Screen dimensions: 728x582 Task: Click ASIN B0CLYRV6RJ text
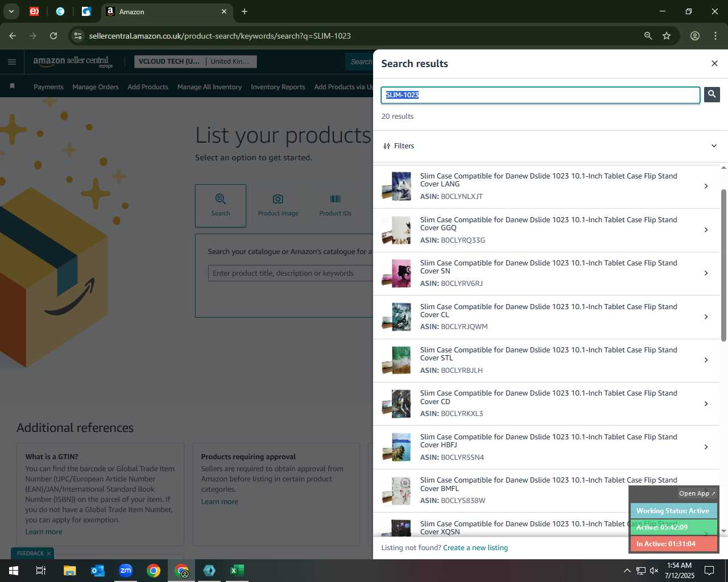[451, 284]
